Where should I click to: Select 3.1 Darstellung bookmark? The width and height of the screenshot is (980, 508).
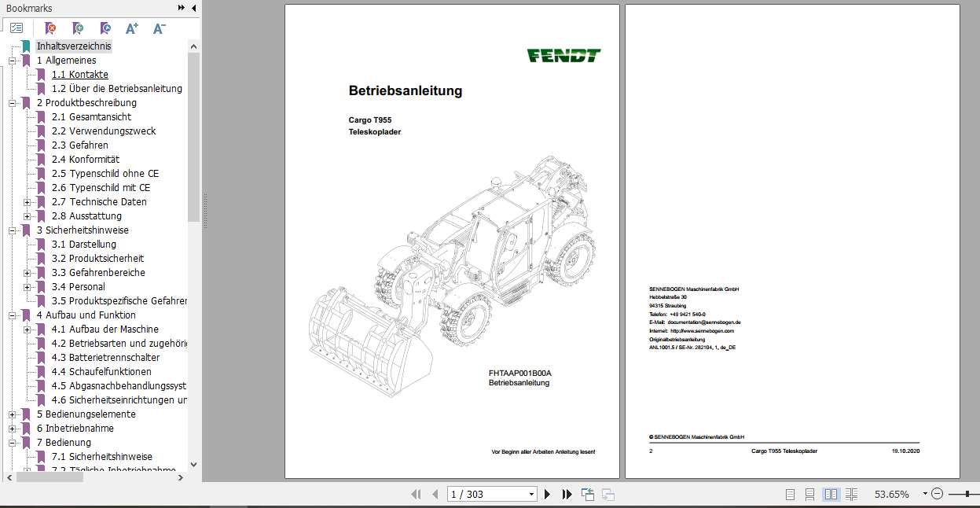click(84, 245)
